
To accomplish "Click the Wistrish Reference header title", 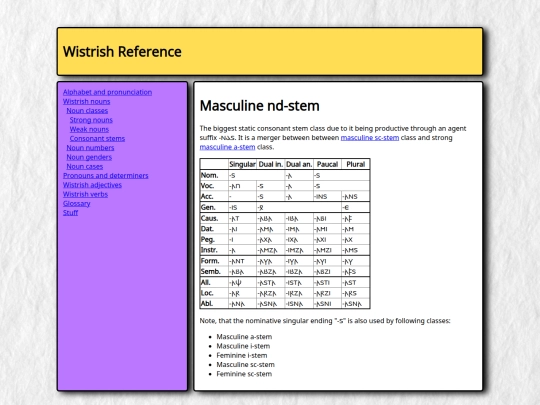I will coord(122,52).
